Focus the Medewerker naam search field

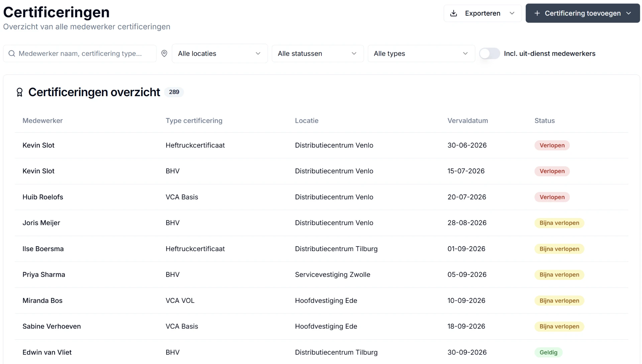pyautogui.click(x=80, y=53)
